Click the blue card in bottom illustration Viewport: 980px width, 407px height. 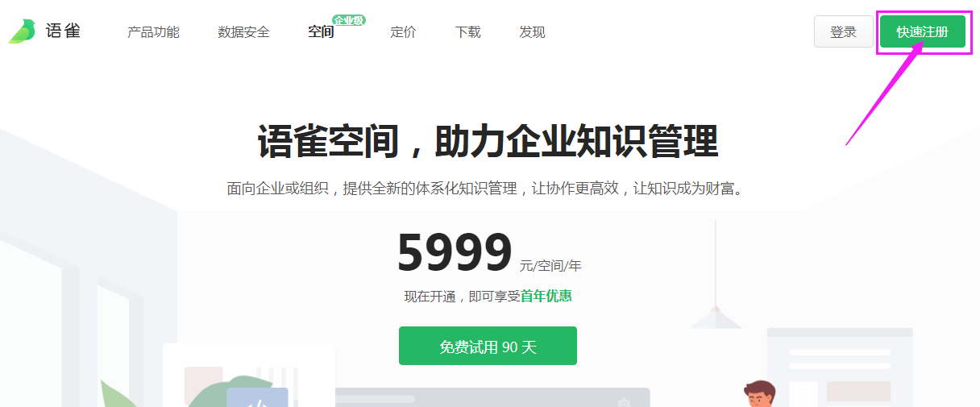tap(257, 397)
